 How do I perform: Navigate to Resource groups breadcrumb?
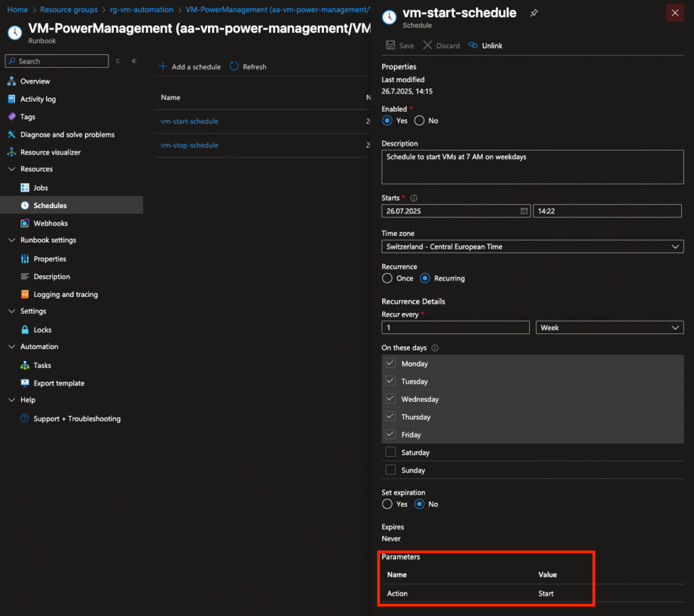pyautogui.click(x=68, y=9)
